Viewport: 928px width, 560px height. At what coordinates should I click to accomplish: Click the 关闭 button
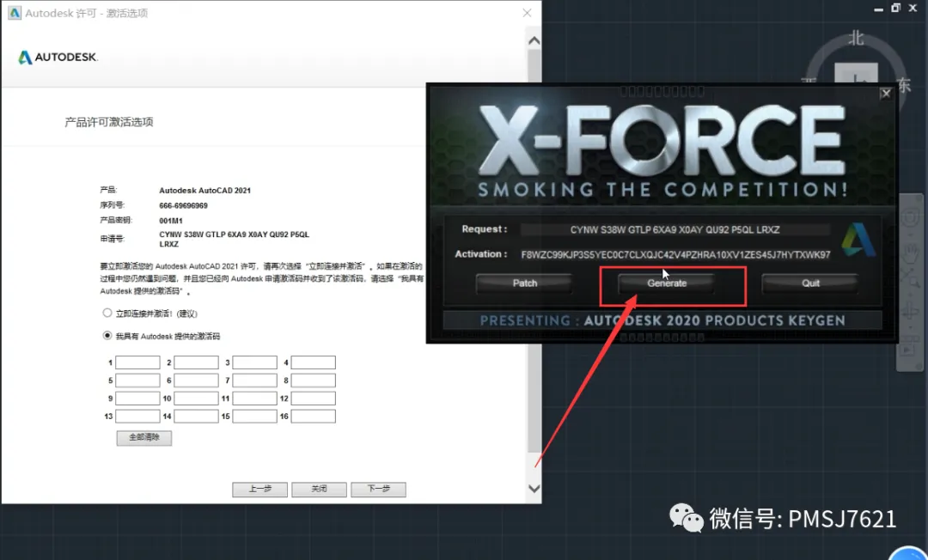pos(319,489)
